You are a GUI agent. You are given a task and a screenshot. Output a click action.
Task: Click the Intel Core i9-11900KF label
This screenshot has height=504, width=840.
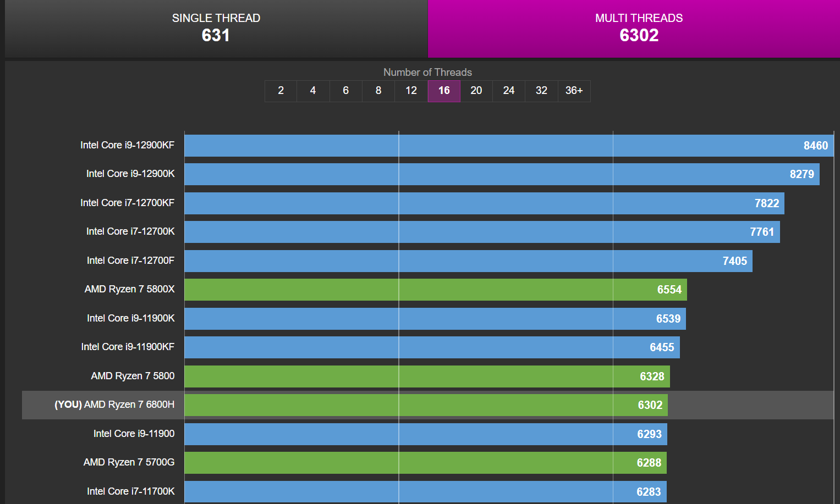coord(128,347)
